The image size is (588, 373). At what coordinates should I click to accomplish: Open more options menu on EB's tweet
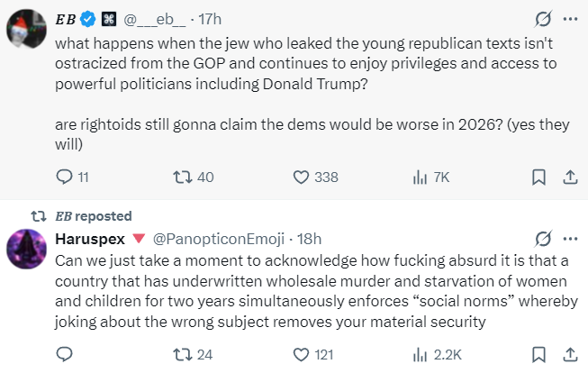coord(570,18)
